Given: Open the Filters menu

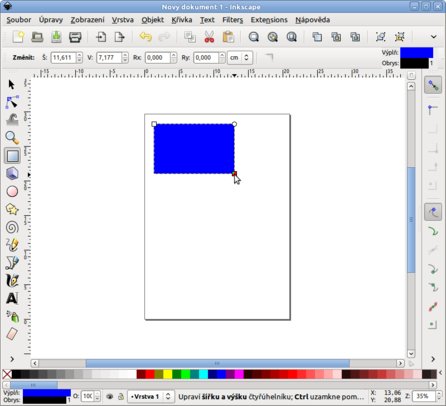Looking at the screenshot, I should [232, 20].
